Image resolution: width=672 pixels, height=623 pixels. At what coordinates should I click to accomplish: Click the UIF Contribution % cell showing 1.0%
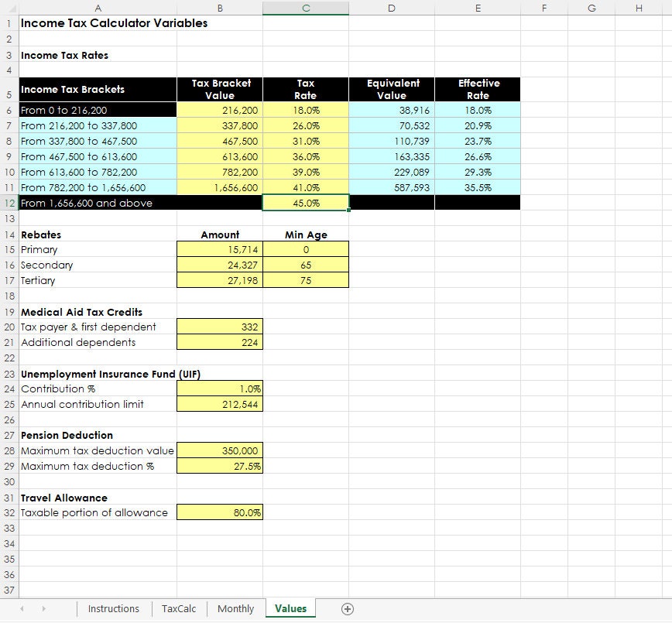(220, 389)
